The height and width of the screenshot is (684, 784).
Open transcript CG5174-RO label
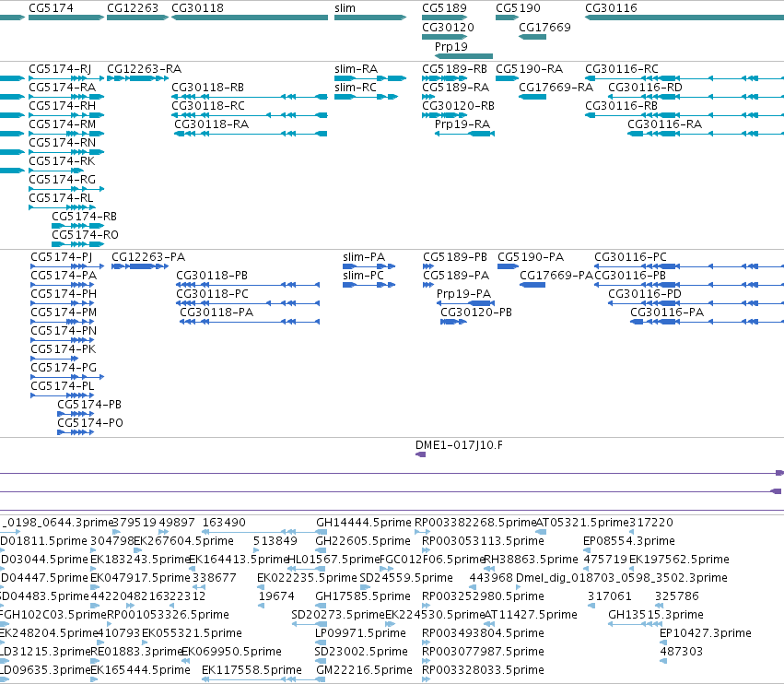[x=85, y=235]
